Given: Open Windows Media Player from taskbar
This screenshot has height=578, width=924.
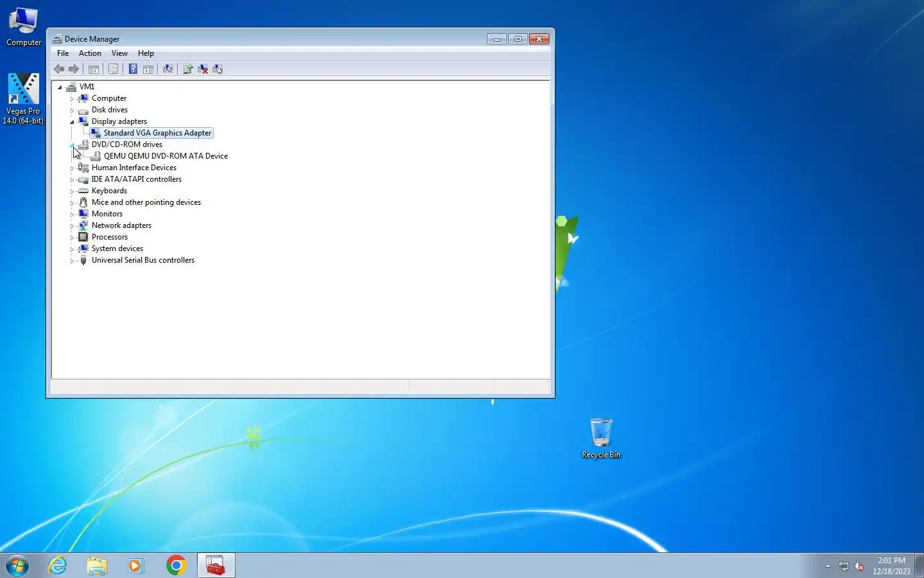Looking at the screenshot, I should coord(136,565).
